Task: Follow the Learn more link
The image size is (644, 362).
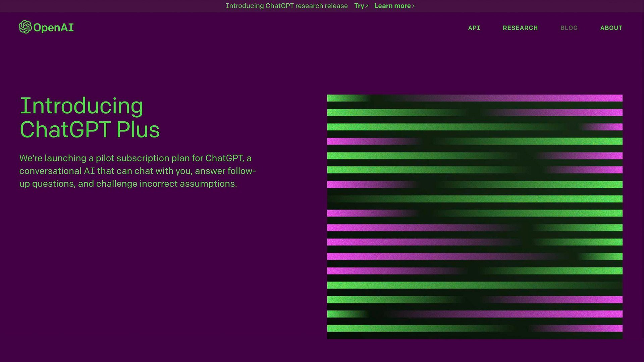Action: coord(394,6)
